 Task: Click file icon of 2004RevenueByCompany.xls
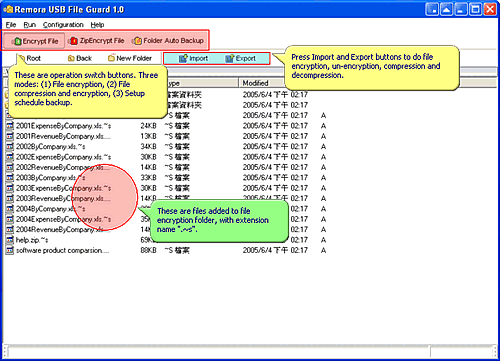pyautogui.click(x=10, y=229)
